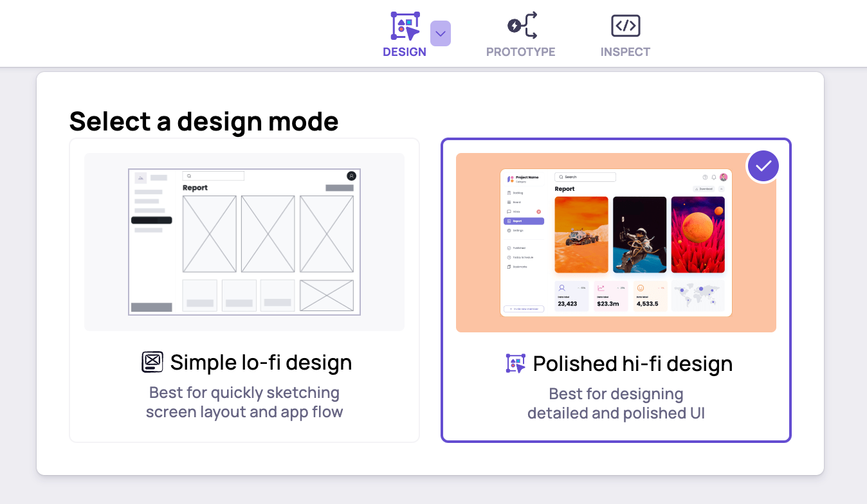
Task: Click the 4,533.5 stat card in preview
Action: pyautogui.click(x=650, y=296)
